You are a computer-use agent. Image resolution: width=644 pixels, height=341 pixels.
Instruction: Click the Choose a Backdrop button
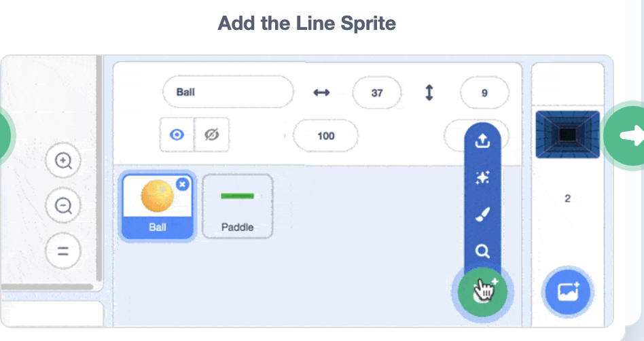point(567,292)
